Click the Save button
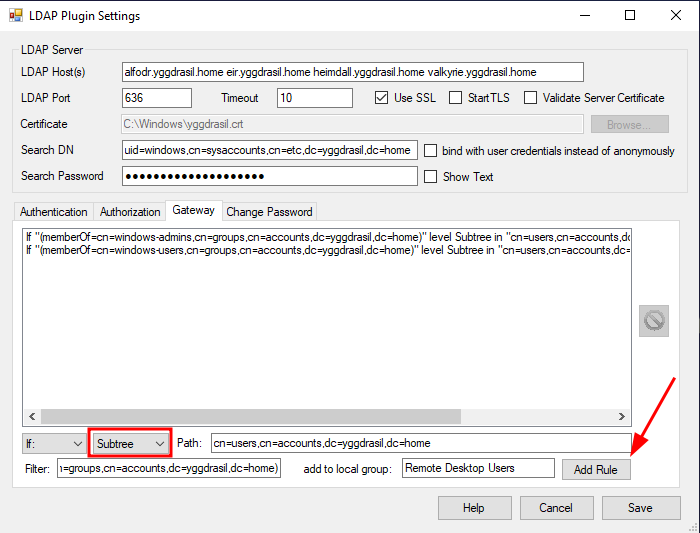This screenshot has height=533, width=700. tap(641, 508)
